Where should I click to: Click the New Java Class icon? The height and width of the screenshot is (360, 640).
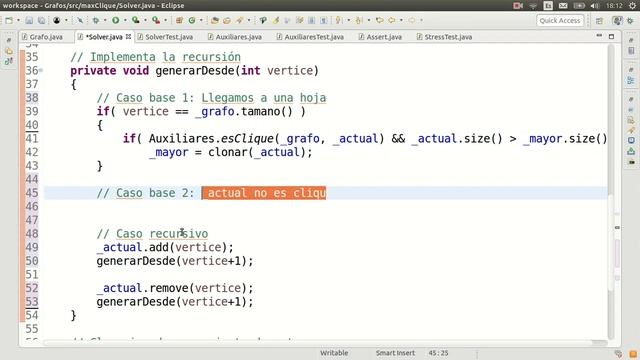coord(191,20)
